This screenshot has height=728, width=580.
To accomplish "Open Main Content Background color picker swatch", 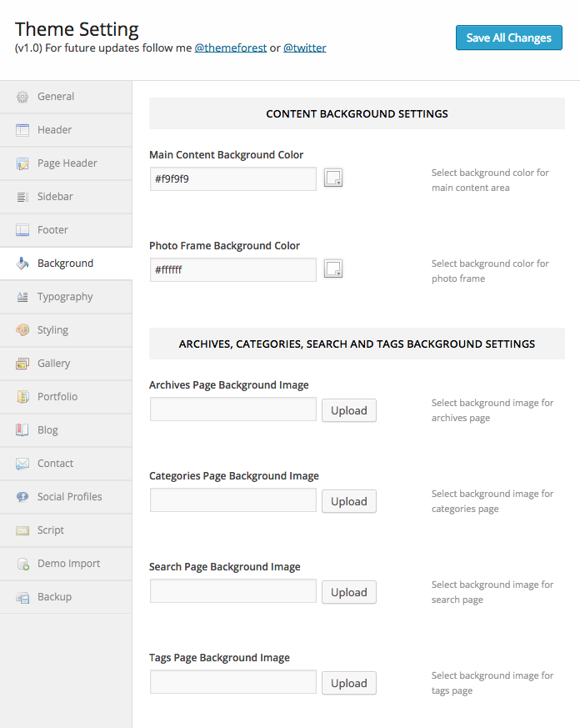I will (x=333, y=178).
